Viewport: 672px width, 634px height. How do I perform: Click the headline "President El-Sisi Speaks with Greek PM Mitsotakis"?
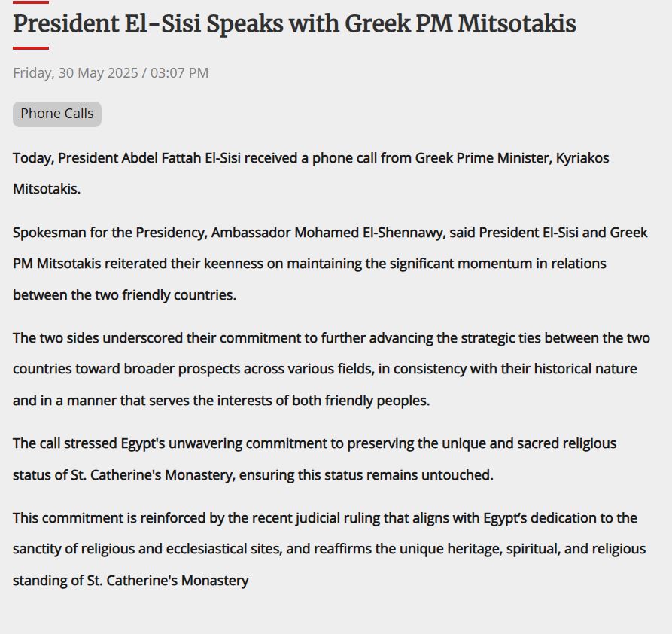click(294, 24)
